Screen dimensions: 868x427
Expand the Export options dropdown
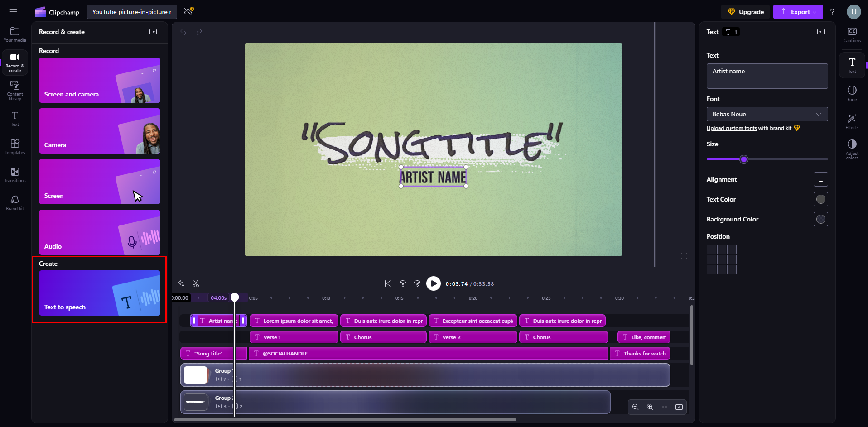(815, 12)
